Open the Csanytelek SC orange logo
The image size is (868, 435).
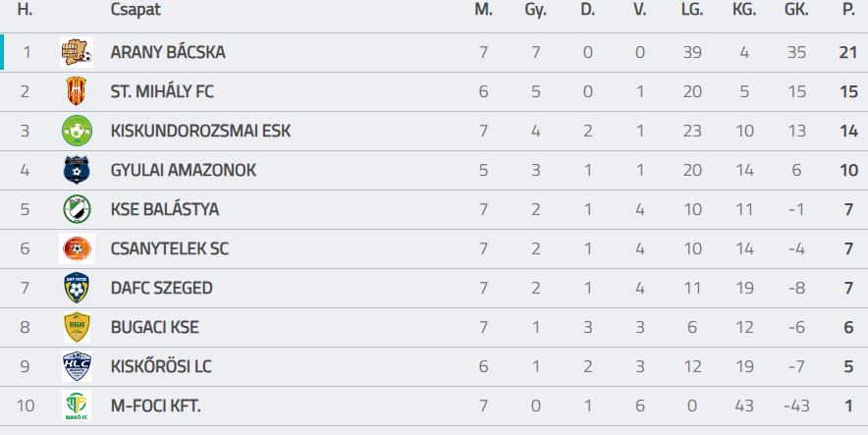tap(77, 248)
